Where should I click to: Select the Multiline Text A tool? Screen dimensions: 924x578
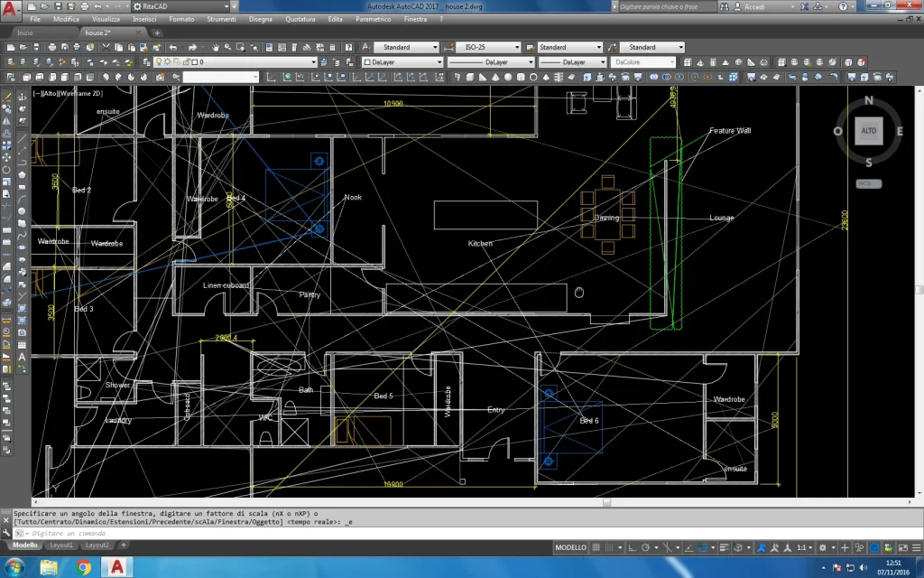(22, 356)
